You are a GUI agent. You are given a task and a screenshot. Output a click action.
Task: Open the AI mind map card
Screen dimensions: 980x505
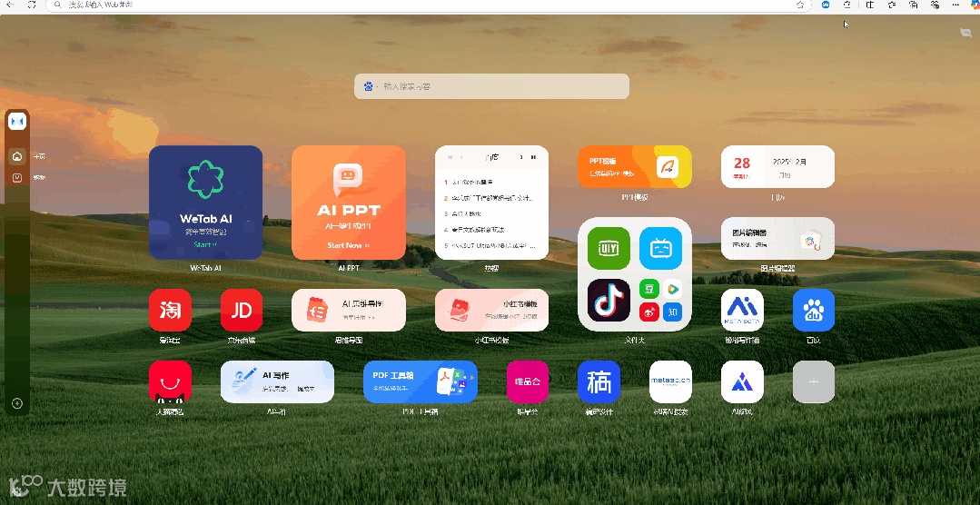(349, 310)
